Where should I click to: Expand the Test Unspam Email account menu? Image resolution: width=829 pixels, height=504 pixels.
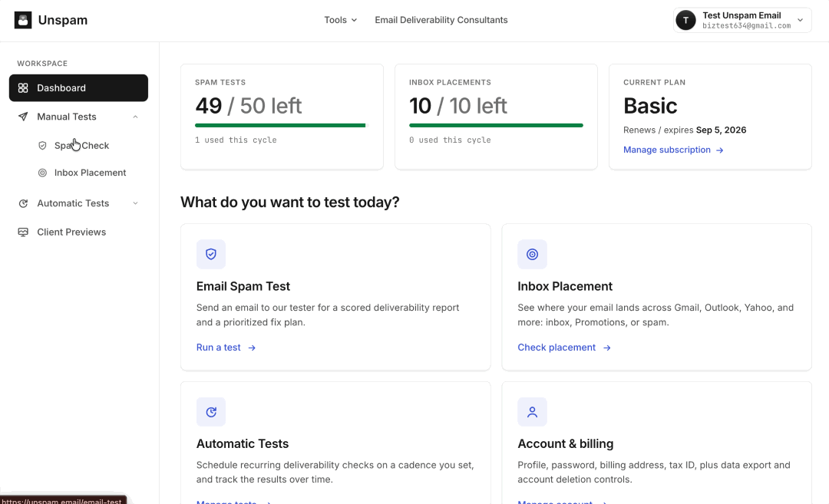coord(742,20)
